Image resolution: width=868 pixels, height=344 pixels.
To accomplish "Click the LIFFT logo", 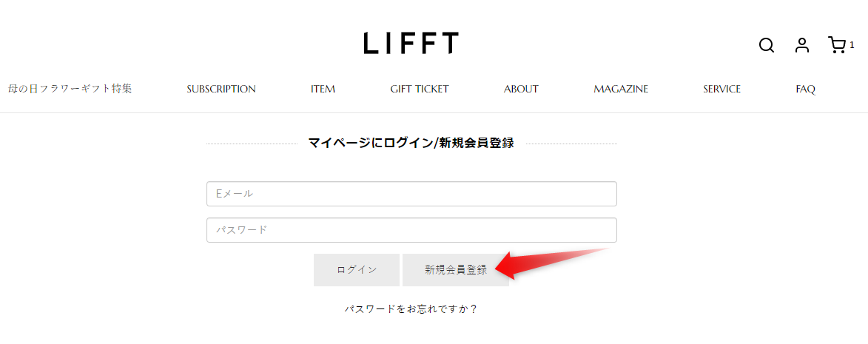I will pos(411,43).
